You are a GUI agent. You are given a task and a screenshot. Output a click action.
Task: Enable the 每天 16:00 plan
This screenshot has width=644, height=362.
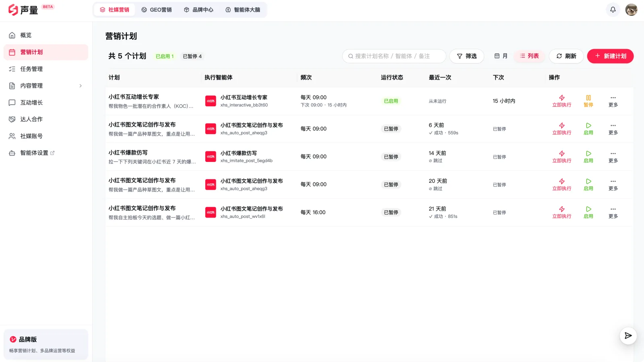point(588,212)
